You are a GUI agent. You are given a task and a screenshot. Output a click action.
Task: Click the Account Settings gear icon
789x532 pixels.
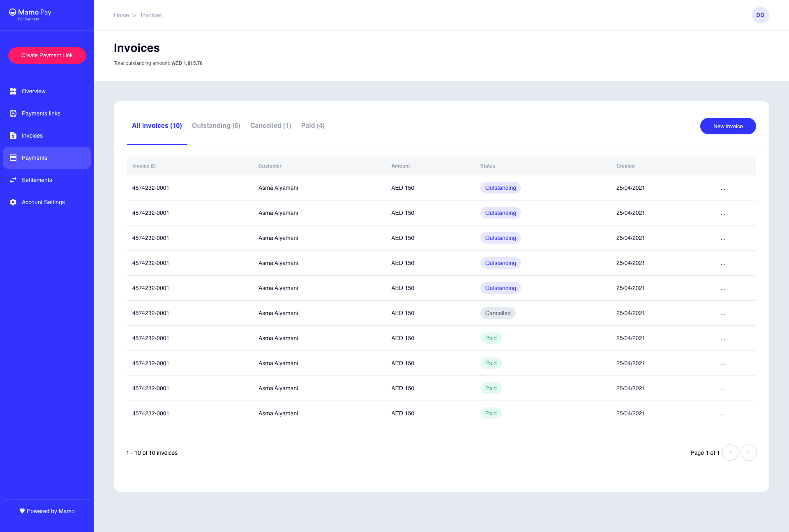(13, 202)
